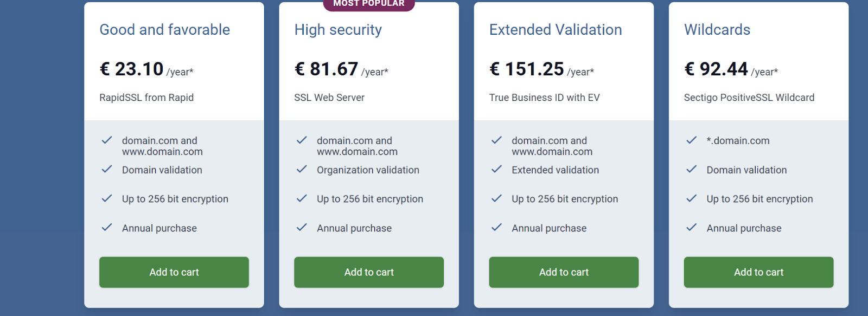Click checkmark next to 'Annual purchase' in Extended Validation card
868x316 pixels.
[496, 228]
